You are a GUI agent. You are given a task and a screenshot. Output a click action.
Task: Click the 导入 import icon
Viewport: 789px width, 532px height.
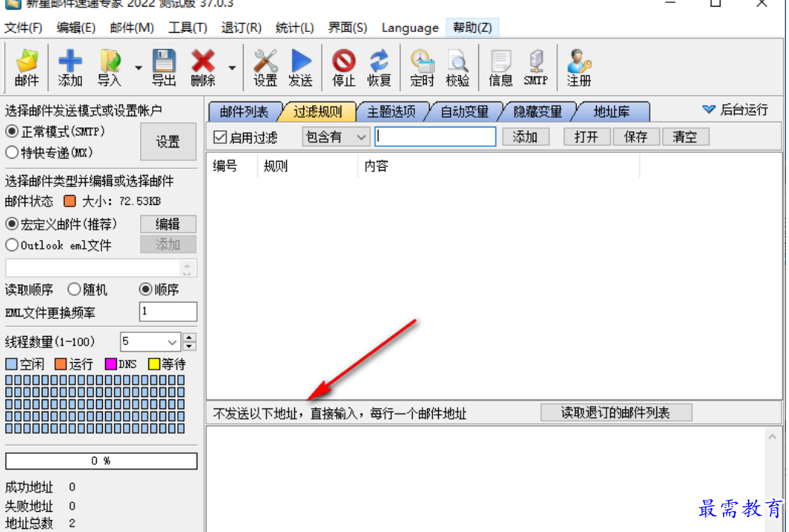point(110,67)
